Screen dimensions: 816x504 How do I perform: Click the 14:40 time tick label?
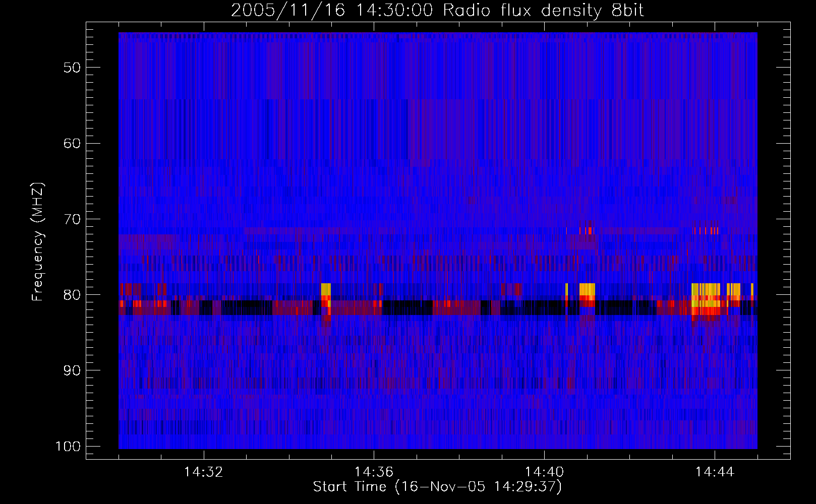click(544, 472)
